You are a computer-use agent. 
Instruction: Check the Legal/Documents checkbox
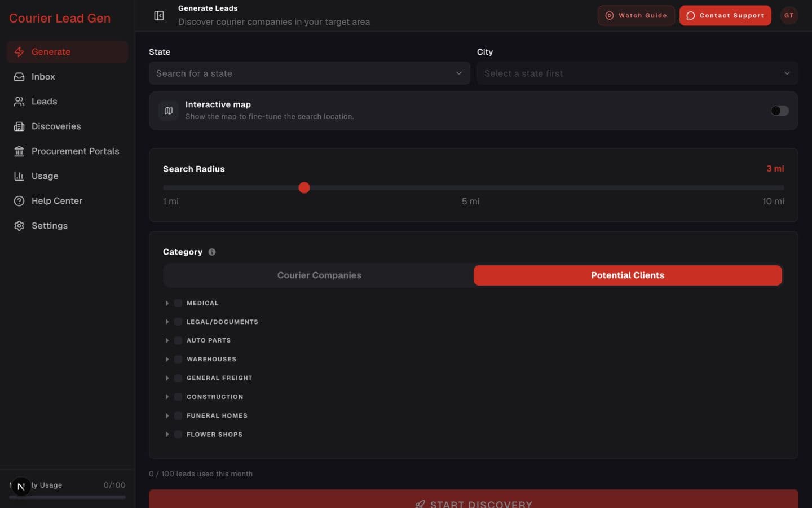(178, 322)
